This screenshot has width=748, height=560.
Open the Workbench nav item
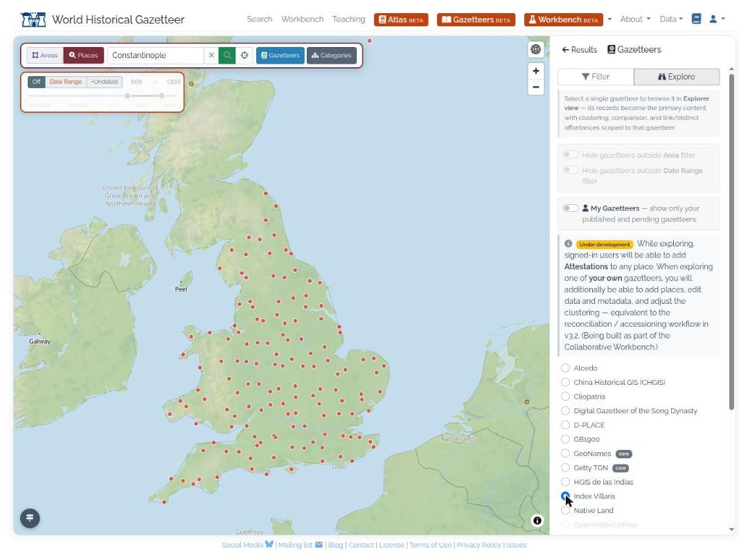[302, 19]
